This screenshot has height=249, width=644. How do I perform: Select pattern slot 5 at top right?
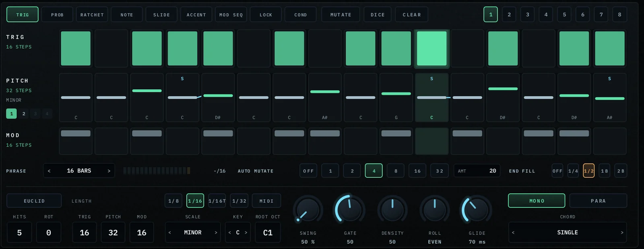point(564,15)
